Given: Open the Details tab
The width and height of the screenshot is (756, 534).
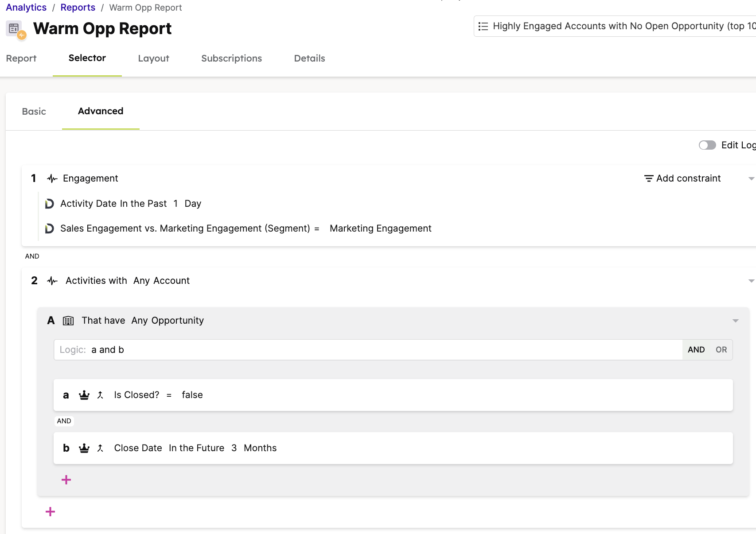Looking at the screenshot, I should (310, 58).
